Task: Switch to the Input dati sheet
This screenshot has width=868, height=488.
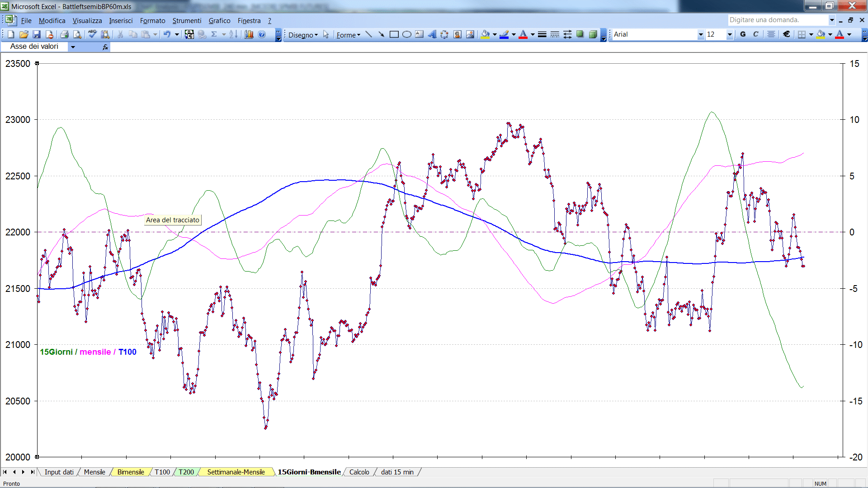Action: [x=59, y=472]
